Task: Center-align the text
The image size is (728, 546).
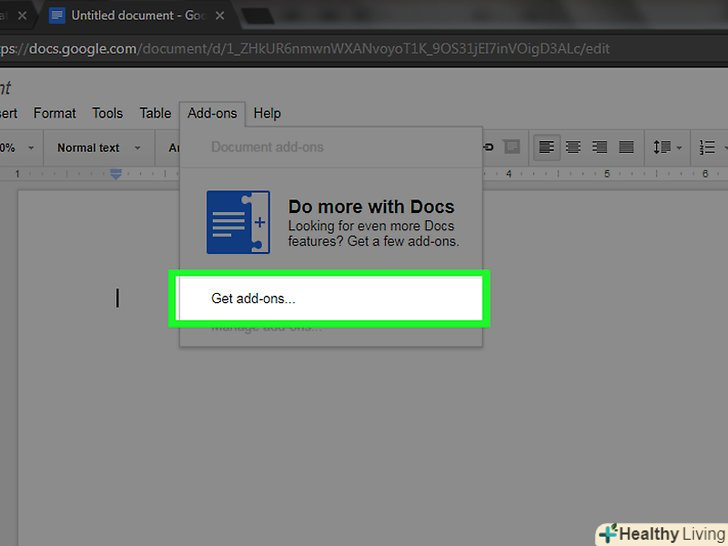Action: (x=573, y=148)
